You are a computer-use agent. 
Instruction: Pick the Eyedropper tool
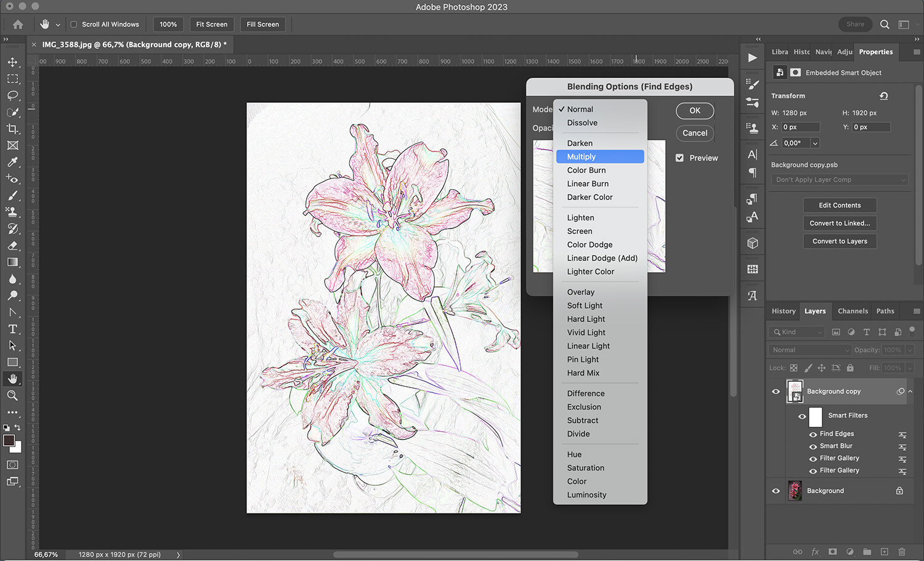(x=12, y=162)
